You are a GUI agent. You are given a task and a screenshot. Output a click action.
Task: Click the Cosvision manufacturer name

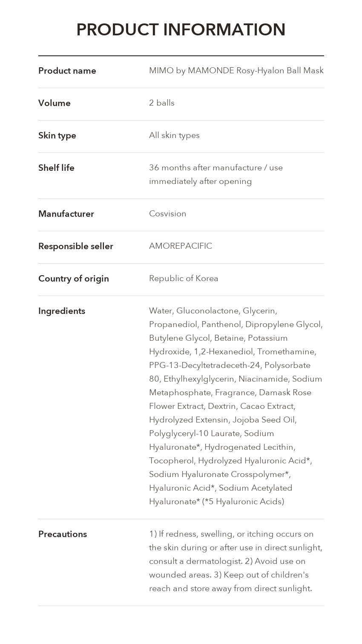pos(167,213)
